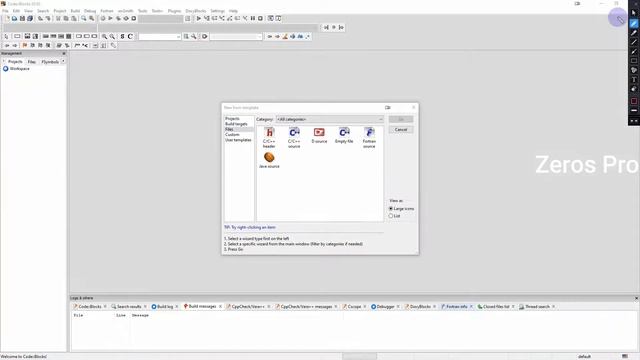Click the Save all files toolbar icon
Image resolution: width=640 pixels, height=360 pixels.
pyautogui.click(x=30, y=18)
